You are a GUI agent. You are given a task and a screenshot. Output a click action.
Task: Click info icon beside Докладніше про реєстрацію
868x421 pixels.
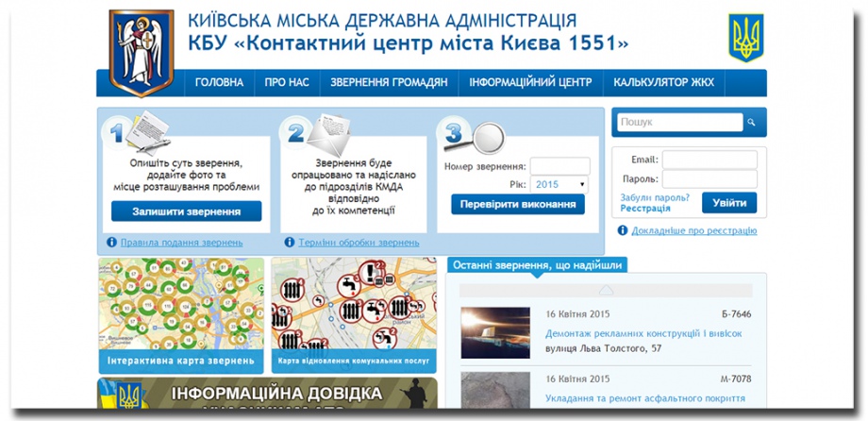pos(623,230)
